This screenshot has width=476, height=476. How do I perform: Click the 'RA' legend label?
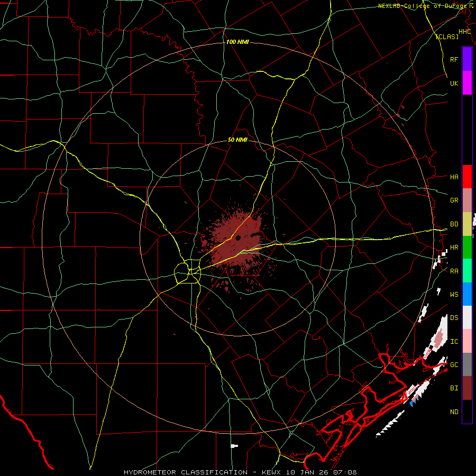(x=454, y=271)
